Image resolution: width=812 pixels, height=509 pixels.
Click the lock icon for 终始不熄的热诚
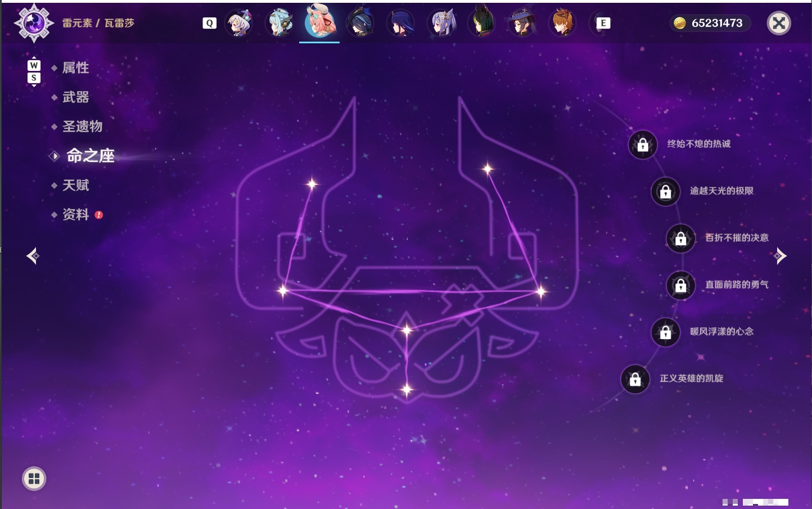tap(643, 145)
